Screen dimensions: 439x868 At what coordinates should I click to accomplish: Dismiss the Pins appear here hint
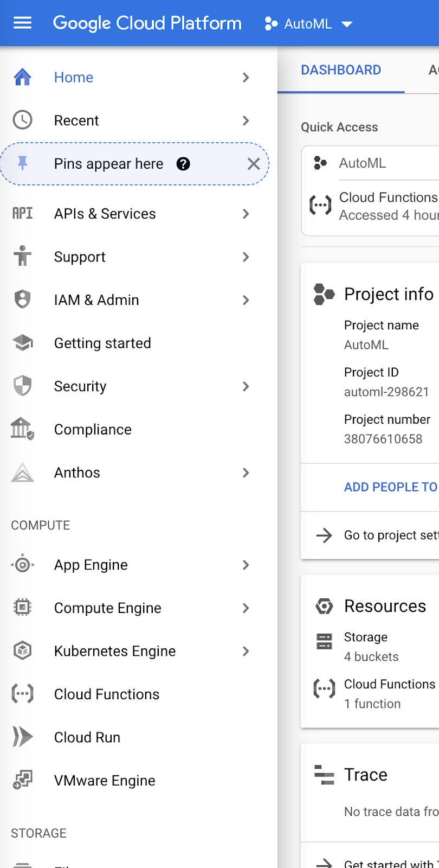pos(254,164)
